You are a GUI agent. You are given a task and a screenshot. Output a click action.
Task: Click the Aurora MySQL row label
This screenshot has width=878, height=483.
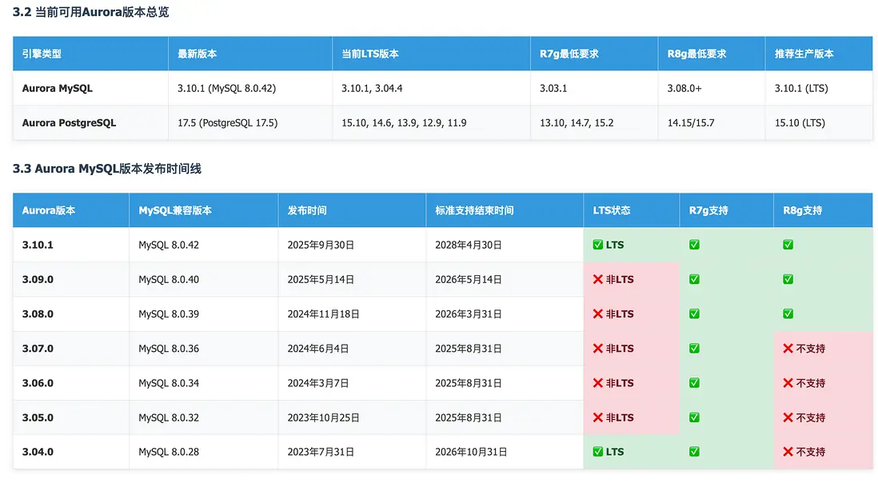pos(57,88)
